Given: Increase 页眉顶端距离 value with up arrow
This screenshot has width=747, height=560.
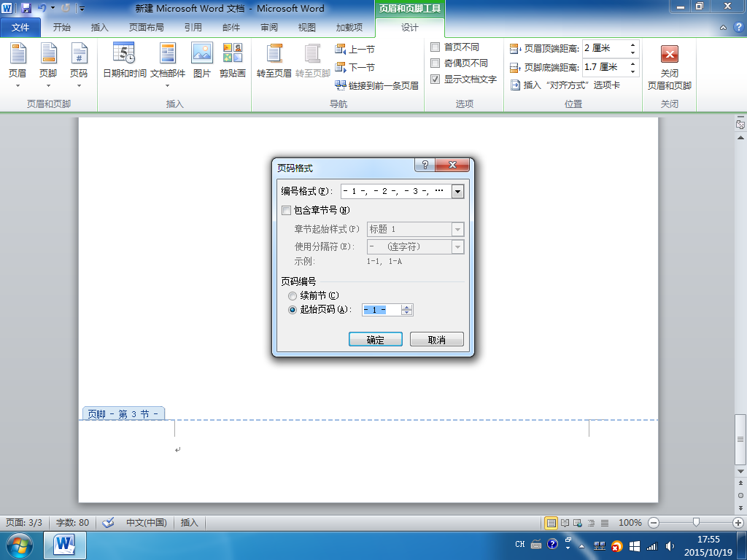Looking at the screenshot, I should point(632,44).
